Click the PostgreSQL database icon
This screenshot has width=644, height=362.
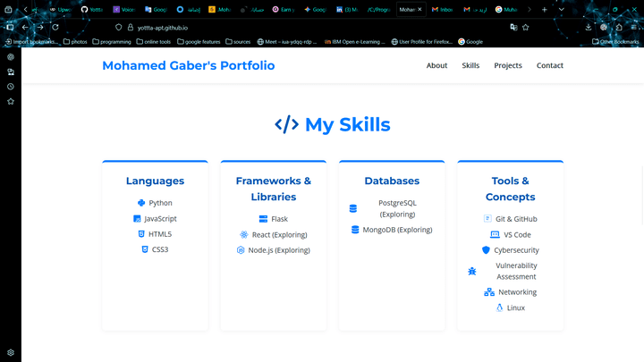click(x=353, y=208)
